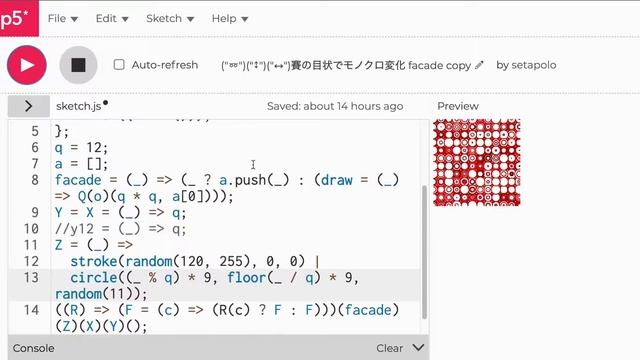Enable the Auto-refresh checkbox
Screen dimensions: 640x360
click(119, 64)
